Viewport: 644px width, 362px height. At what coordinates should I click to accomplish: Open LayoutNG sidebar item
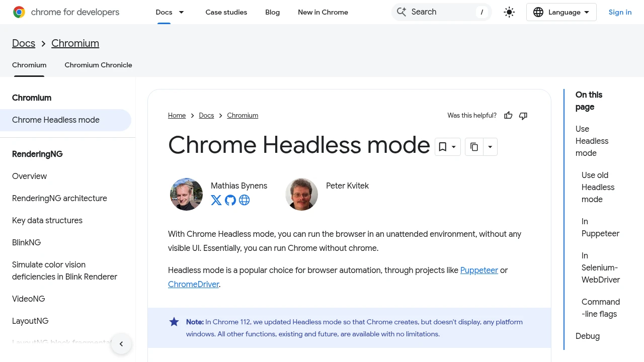tap(30, 321)
